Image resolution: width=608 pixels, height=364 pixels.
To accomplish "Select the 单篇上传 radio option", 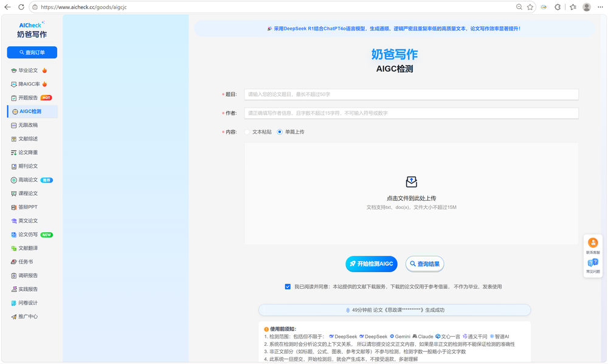I will coord(280,132).
